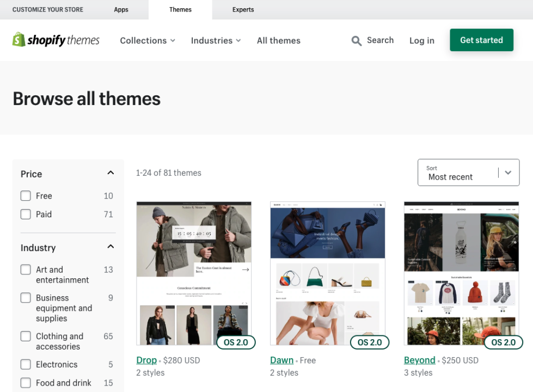Enable the Paid price filter
Screen dimensions: 533x392
click(26, 214)
